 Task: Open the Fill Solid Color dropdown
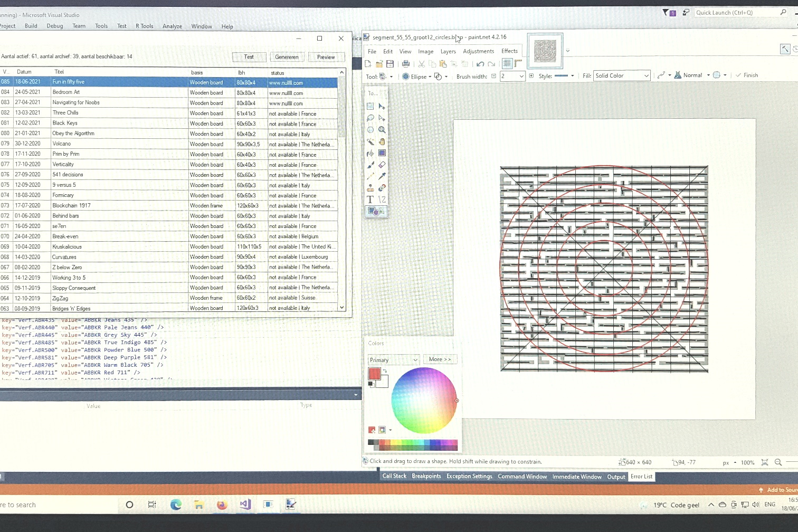click(622, 76)
